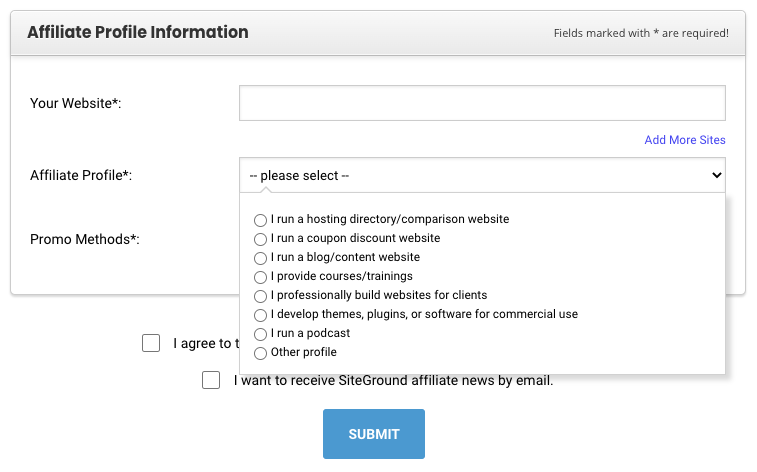Click the 'Promo Methods*' field label
Screen dimensions: 757x472
85,239
